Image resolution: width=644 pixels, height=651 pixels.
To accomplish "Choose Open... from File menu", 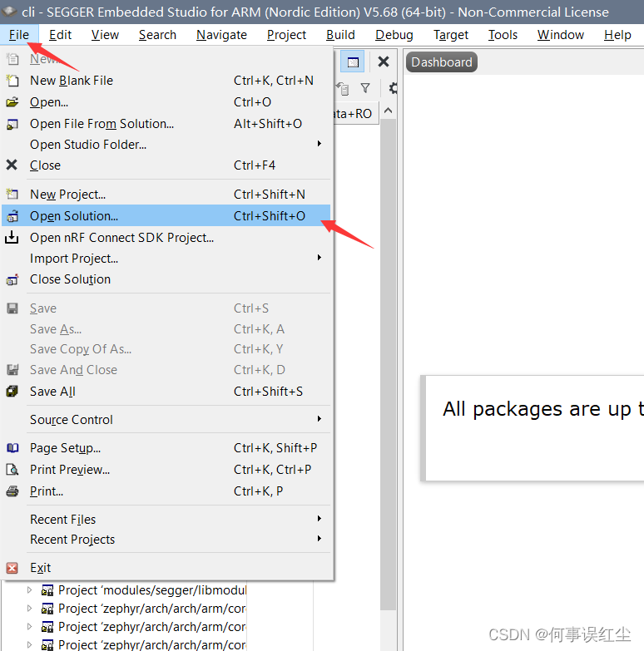I will pos(166,101).
